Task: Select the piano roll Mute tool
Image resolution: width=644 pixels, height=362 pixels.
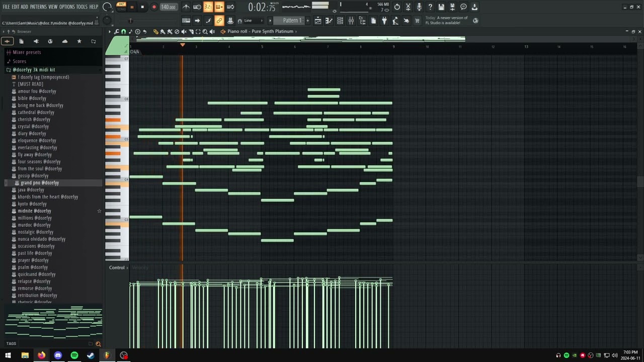Action: coord(184,32)
